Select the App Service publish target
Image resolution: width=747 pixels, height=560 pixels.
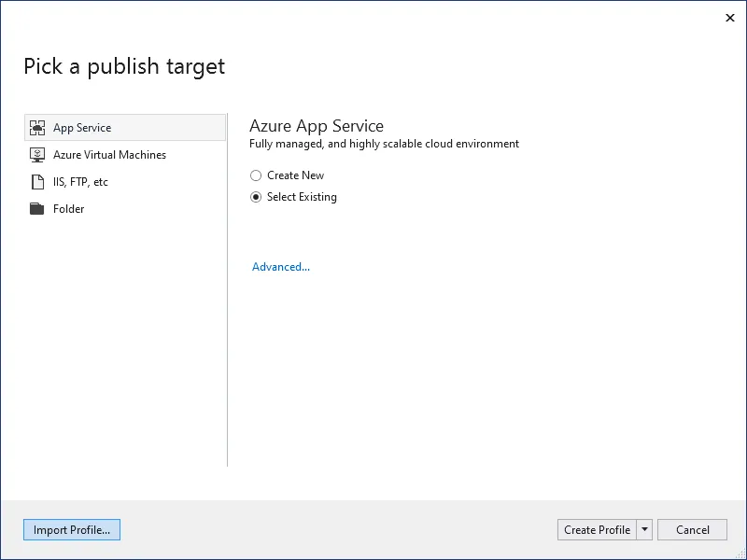125,128
